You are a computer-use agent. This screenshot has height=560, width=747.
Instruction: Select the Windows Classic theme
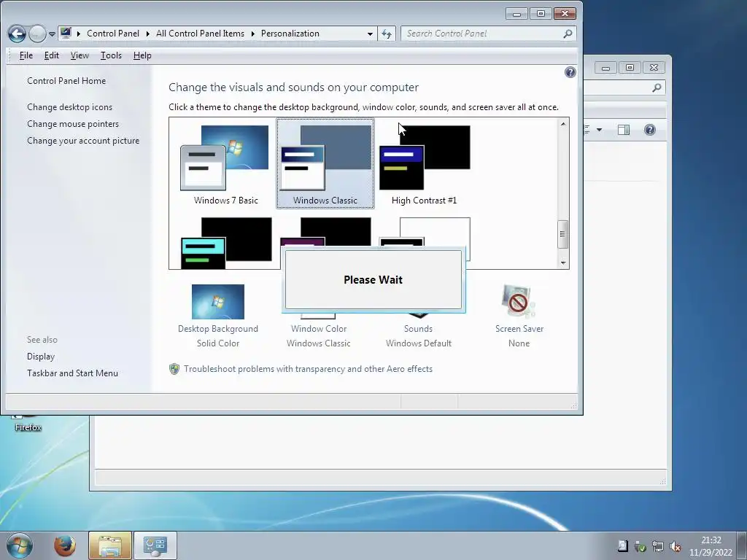click(x=325, y=164)
